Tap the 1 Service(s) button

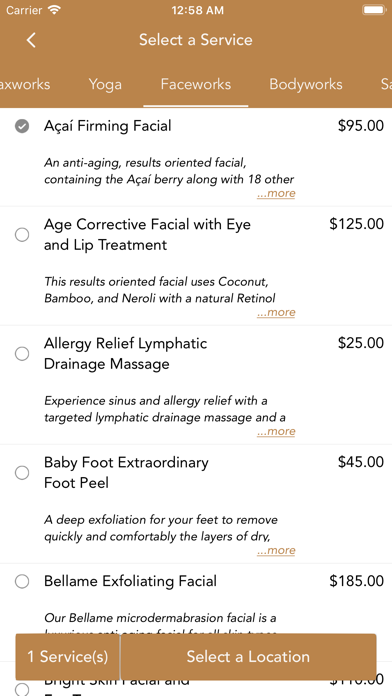[67, 657]
